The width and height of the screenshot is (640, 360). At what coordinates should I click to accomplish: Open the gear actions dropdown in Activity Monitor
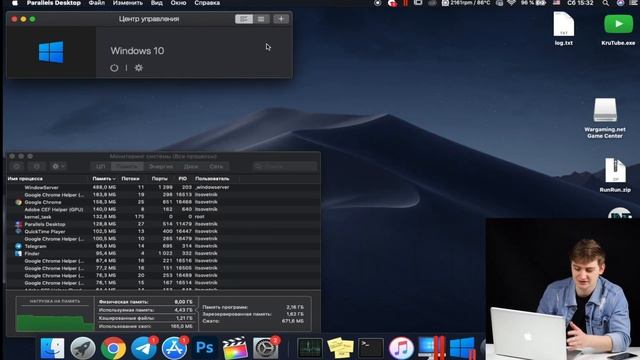click(x=58, y=166)
